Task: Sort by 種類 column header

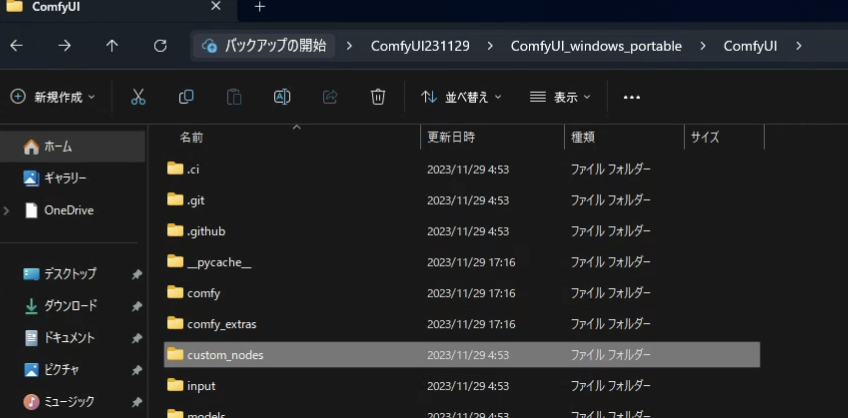Action: (x=583, y=138)
